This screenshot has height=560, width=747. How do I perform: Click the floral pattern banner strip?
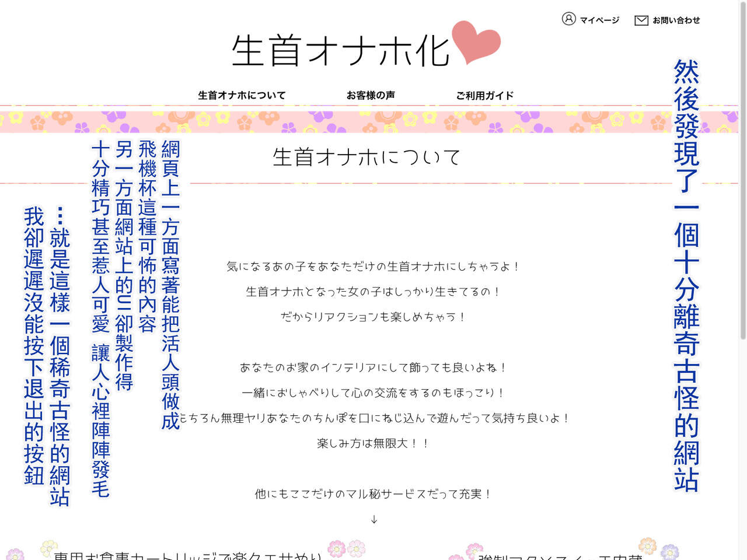pos(373,121)
